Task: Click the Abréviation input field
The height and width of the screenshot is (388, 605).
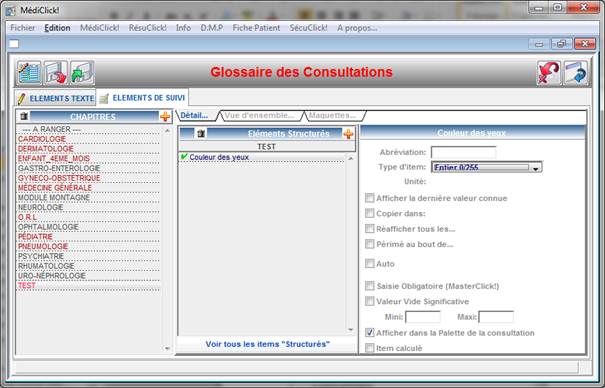Action: tap(463, 152)
